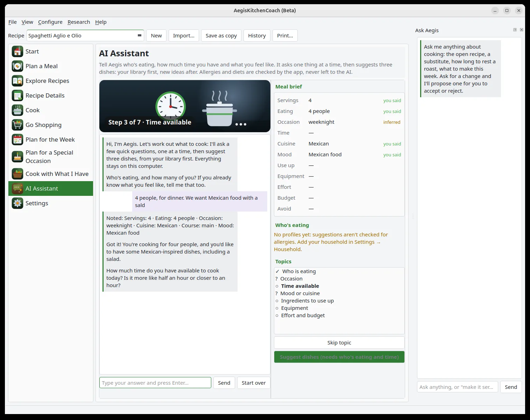Click the Special Occasion cake icon
This screenshot has height=420, width=530.
tap(17, 157)
